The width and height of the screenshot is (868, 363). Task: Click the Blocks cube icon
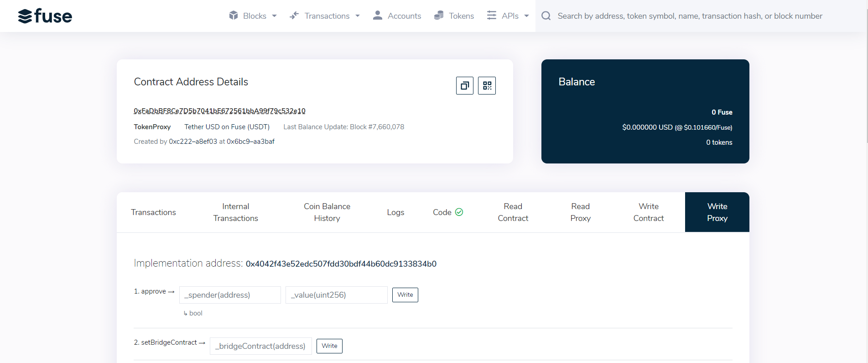234,16
